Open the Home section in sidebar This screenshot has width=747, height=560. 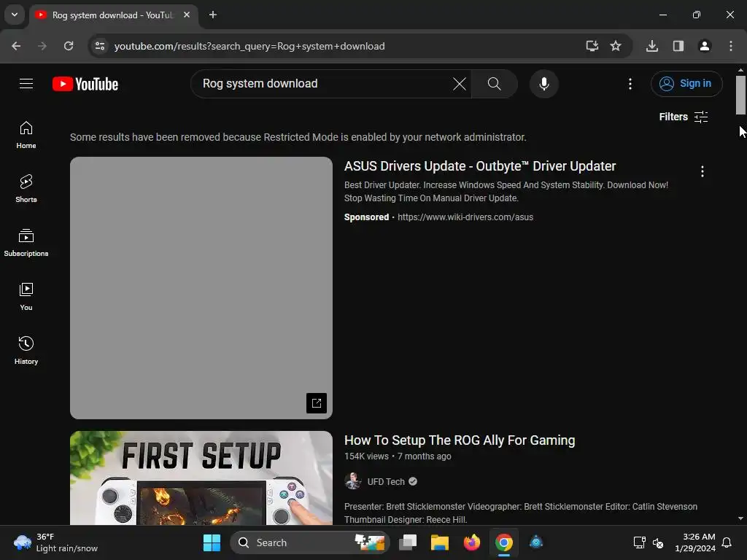coord(26,135)
